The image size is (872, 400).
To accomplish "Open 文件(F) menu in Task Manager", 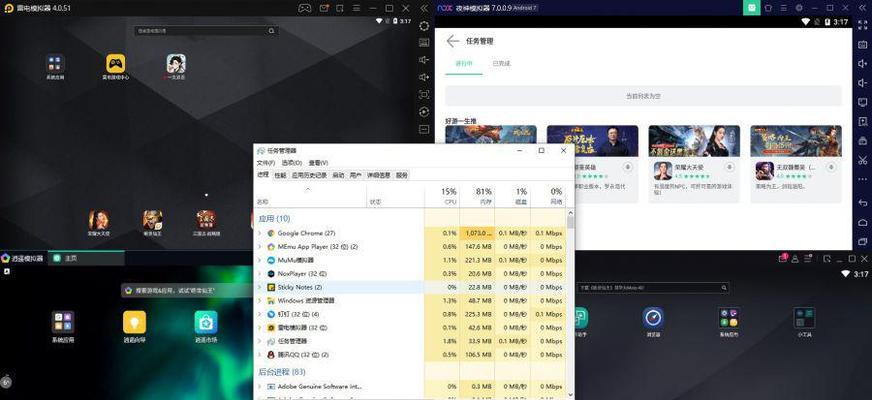I will pyautogui.click(x=265, y=163).
